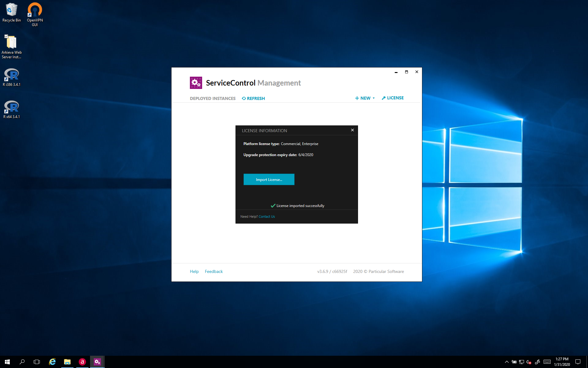Open the Help link in footer
The width and height of the screenshot is (588, 368).
tap(194, 271)
